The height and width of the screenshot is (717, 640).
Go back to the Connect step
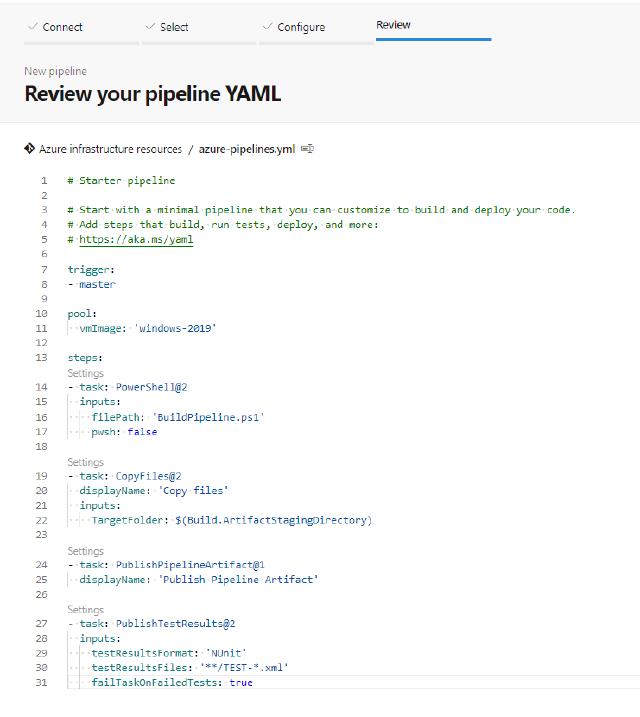(x=62, y=27)
